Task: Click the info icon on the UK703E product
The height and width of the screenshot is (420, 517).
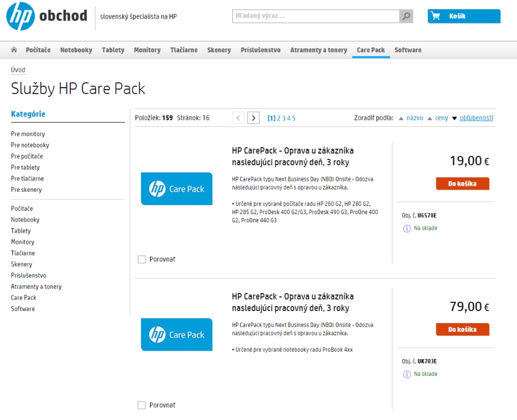Action: coord(406,374)
